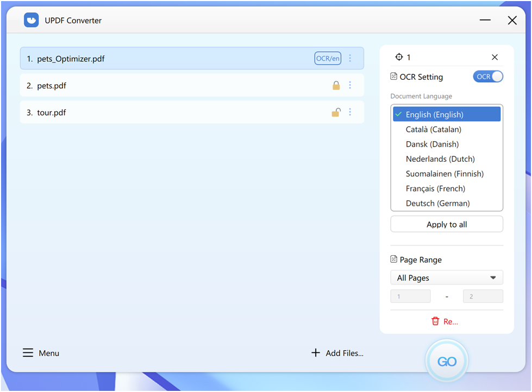532x392 pixels.
Task: Toggle the OCR switch off
Action: coord(488,77)
